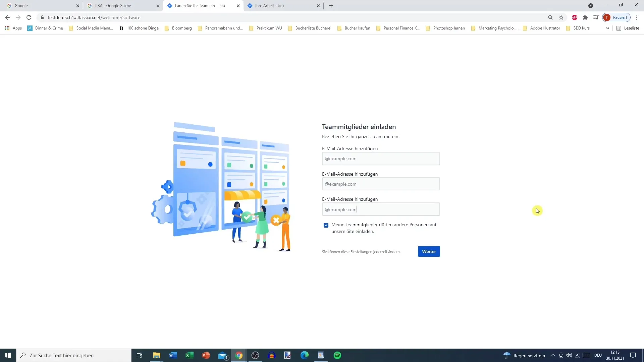The width and height of the screenshot is (644, 362).
Task: Uncheck the Teammitglieder dürfen einladen checkbox
Action: tap(326, 225)
